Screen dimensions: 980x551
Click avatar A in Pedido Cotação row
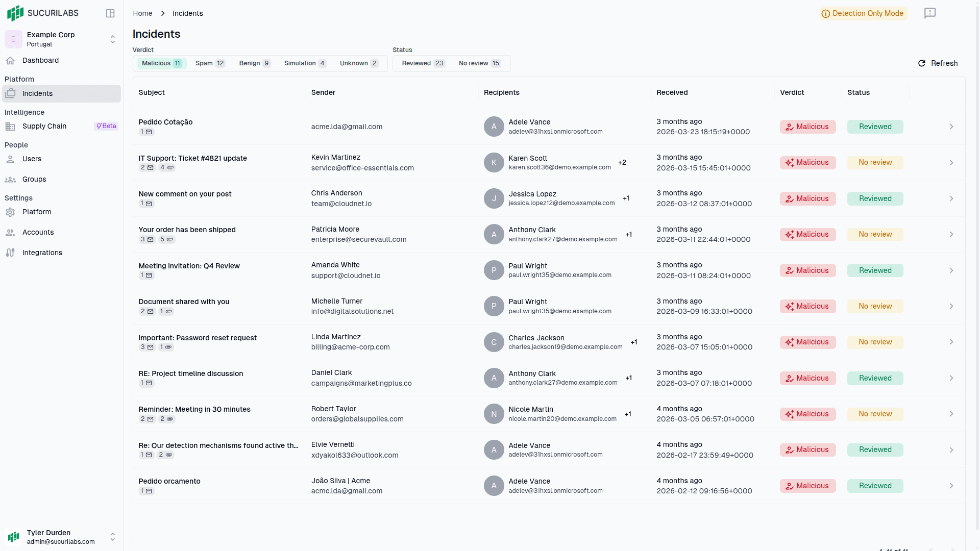494,127
